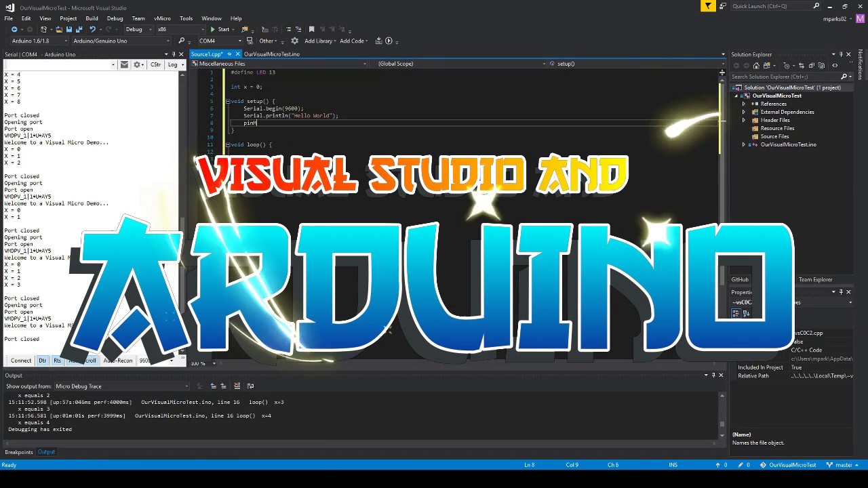
Task: Toggle the CStr option in serial panel
Action: pyautogui.click(x=155, y=64)
